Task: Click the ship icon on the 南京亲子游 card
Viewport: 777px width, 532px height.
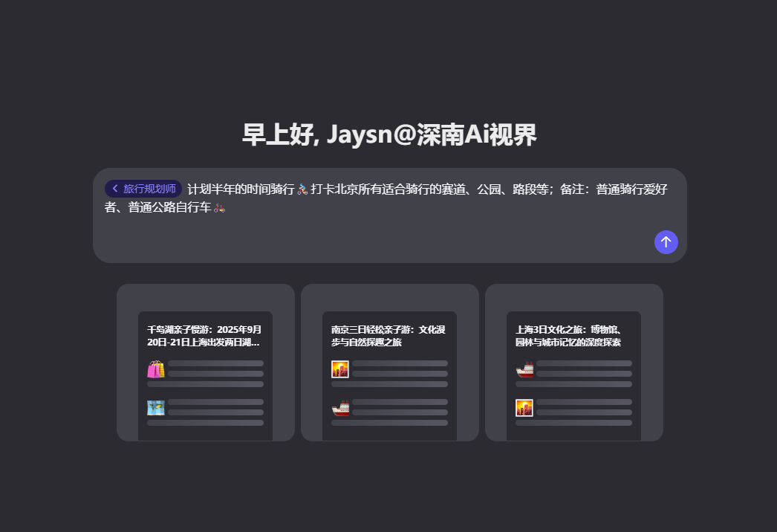Action: (x=339, y=407)
